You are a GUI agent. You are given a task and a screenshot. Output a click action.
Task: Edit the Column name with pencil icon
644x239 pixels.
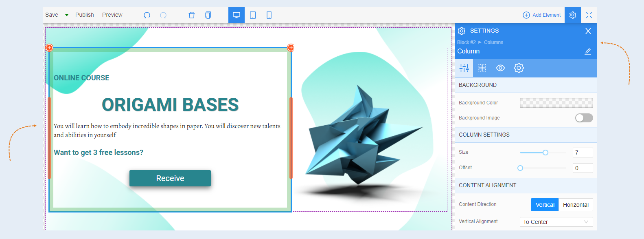pyautogui.click(x=588, y=51)
